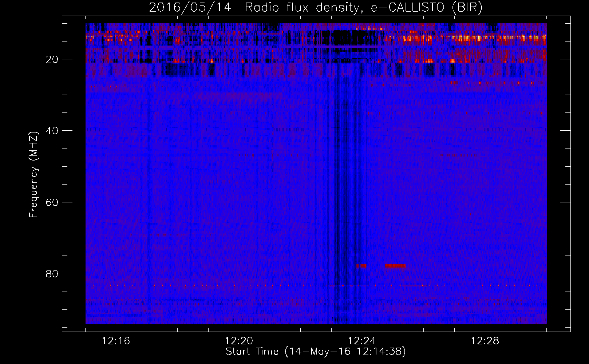The height and width of the screenshot is (364, 589).
Task: Click the 12:20 time tick label
Action: pos(239,341)
